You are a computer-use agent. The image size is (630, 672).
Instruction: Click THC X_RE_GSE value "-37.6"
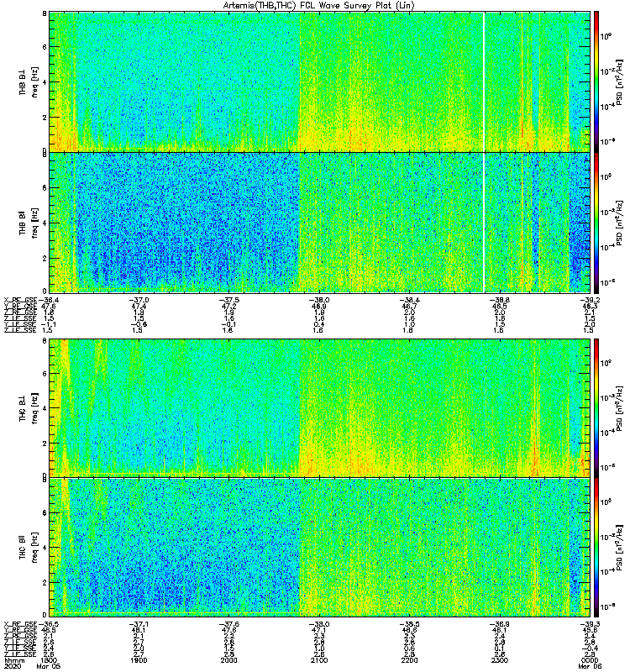pyautogui.click(x=228, y=624)
